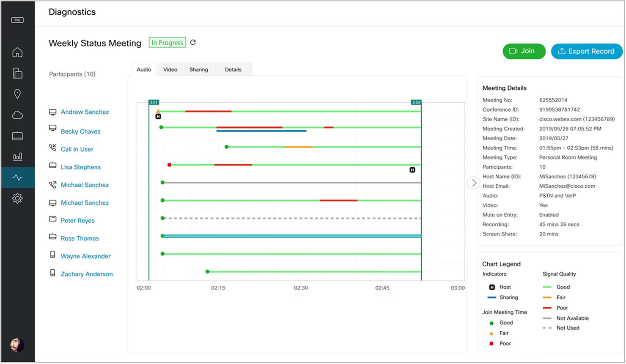Open participant Lisa Stephens

tap(81, 167)
